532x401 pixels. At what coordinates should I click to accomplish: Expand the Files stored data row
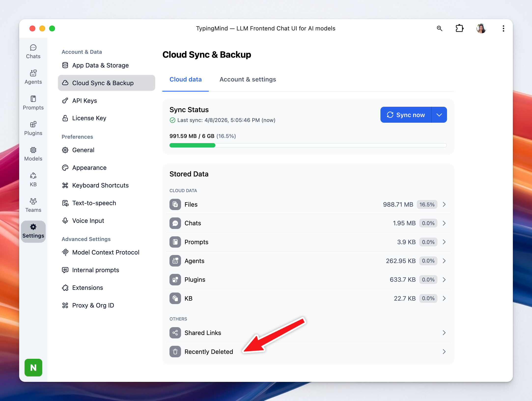[x=444, y=204]
